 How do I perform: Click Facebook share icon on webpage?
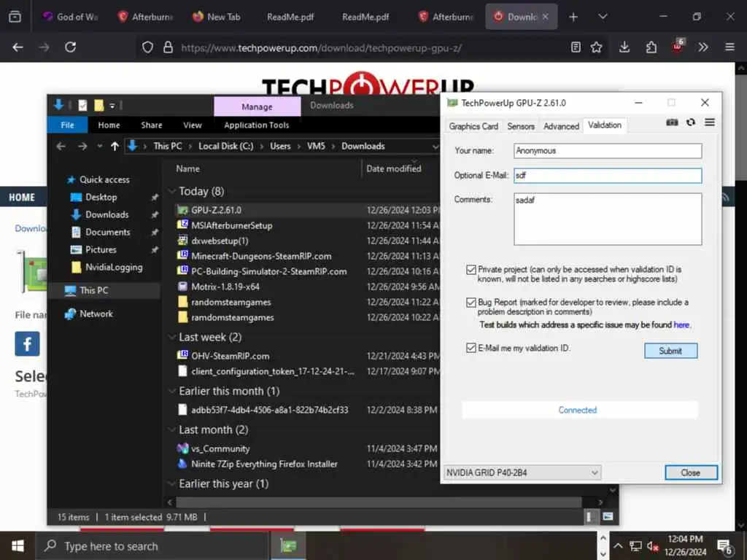(x=27, y=344)
